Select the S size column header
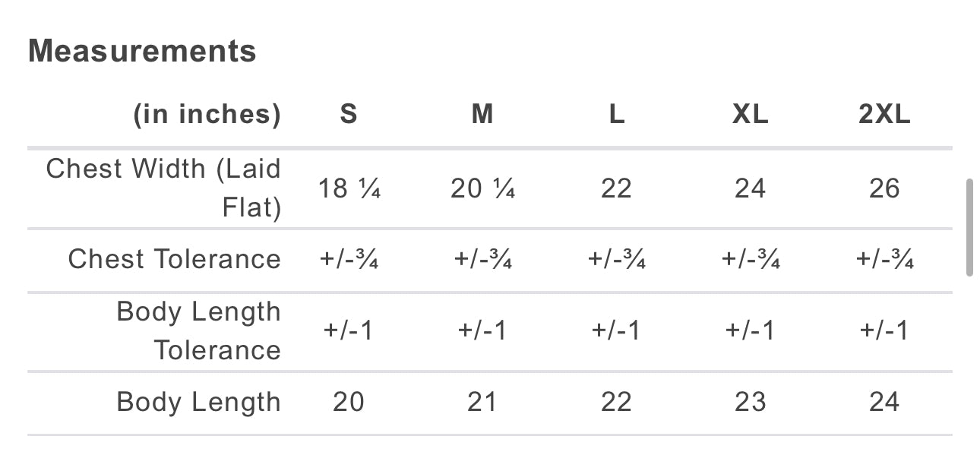The width and height of the screenshot is (980, 452). click(x=349, y=114)
